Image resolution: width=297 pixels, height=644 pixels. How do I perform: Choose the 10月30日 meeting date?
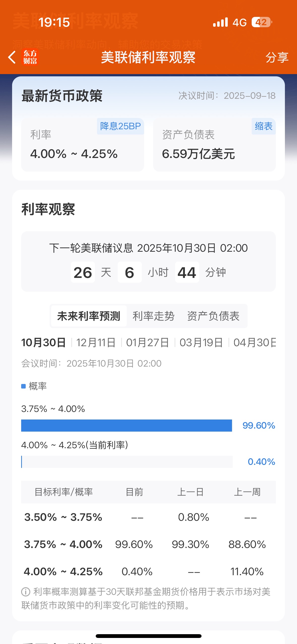[44, 343]
